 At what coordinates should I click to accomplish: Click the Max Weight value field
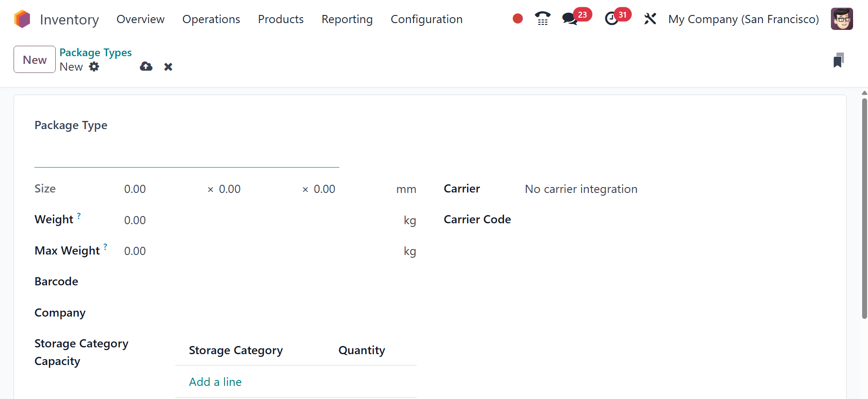coord(258,251)
